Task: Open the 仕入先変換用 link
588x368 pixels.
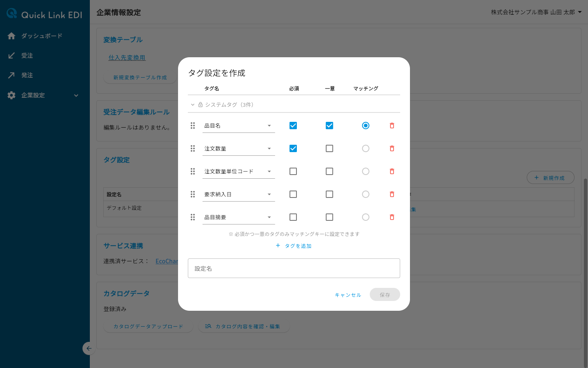Action: click(x=127, y=58)
